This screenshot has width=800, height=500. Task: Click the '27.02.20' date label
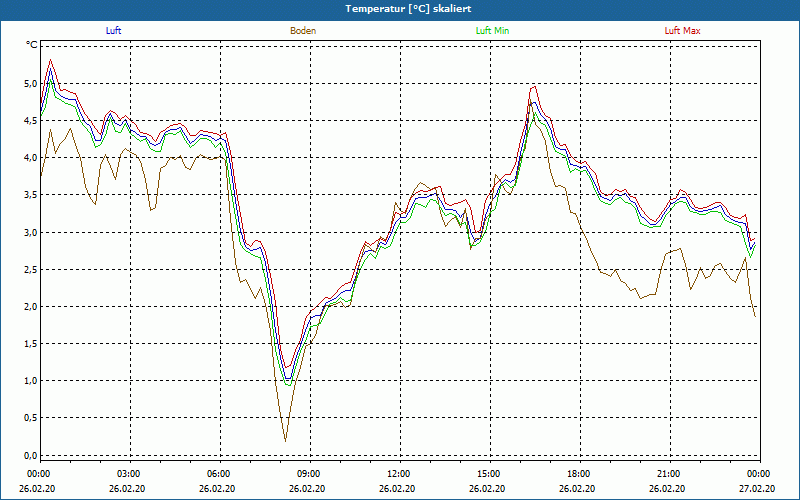tap(758, 489)
